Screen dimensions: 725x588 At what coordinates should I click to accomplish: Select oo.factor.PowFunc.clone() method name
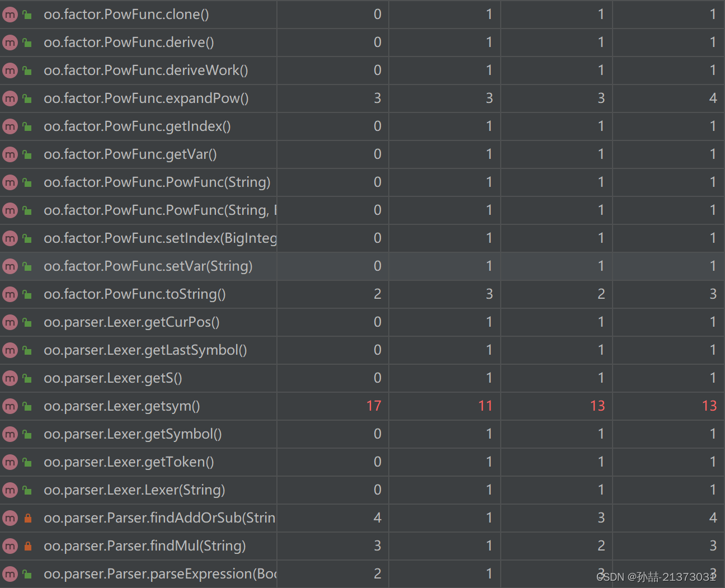click(126, 15)
